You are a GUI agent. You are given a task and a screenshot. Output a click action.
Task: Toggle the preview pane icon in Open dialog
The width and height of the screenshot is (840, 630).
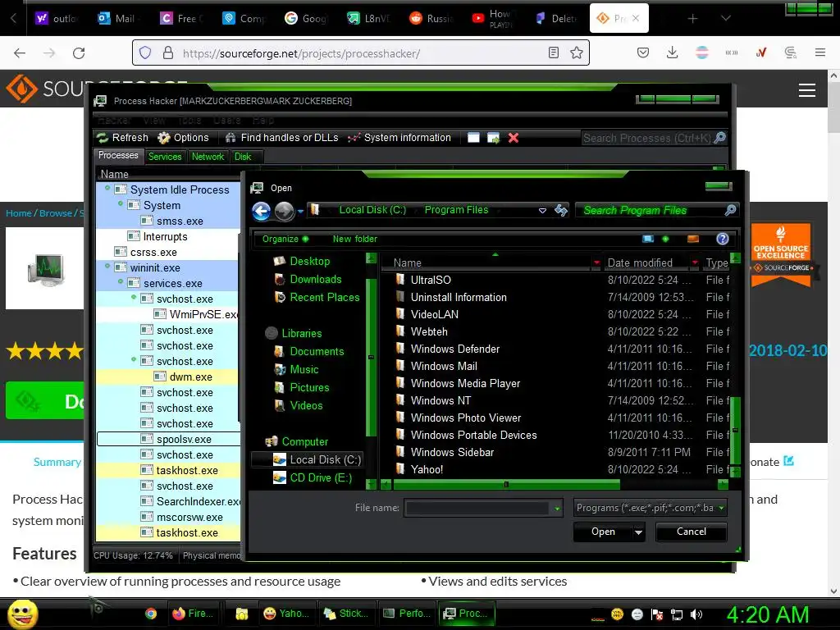coord(693,239)
